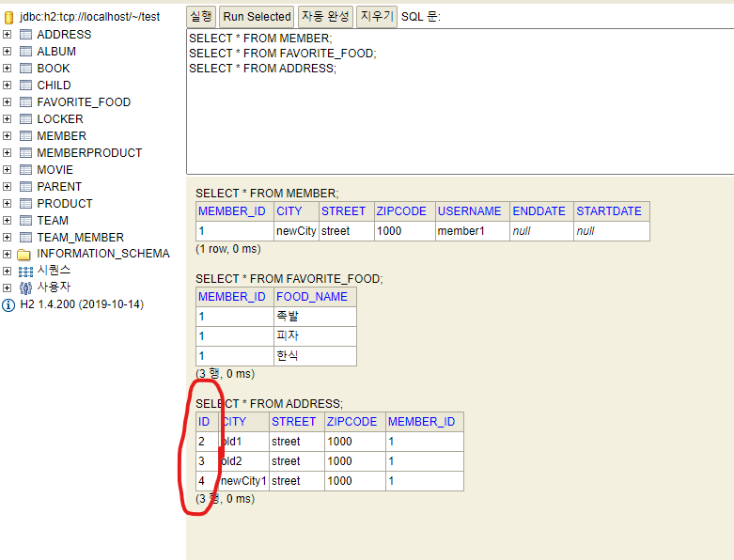Click the CHILD table icon
Image resolution: width=734 pixels, height=560 pixels.
coord(25,86)
